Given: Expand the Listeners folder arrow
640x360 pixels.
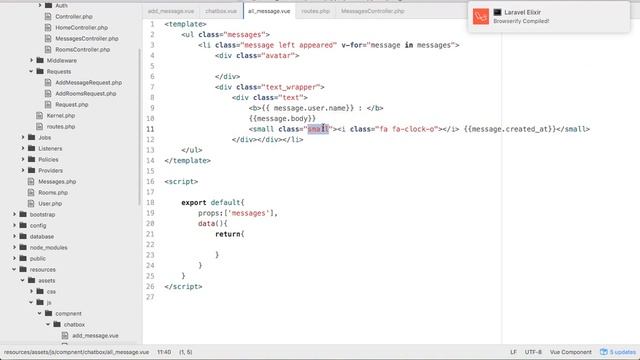Looking at the screenshot, I should tap(23, 149).
